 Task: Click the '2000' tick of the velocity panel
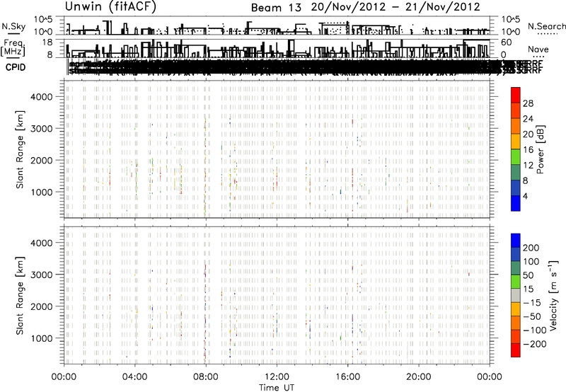[42, 306]
